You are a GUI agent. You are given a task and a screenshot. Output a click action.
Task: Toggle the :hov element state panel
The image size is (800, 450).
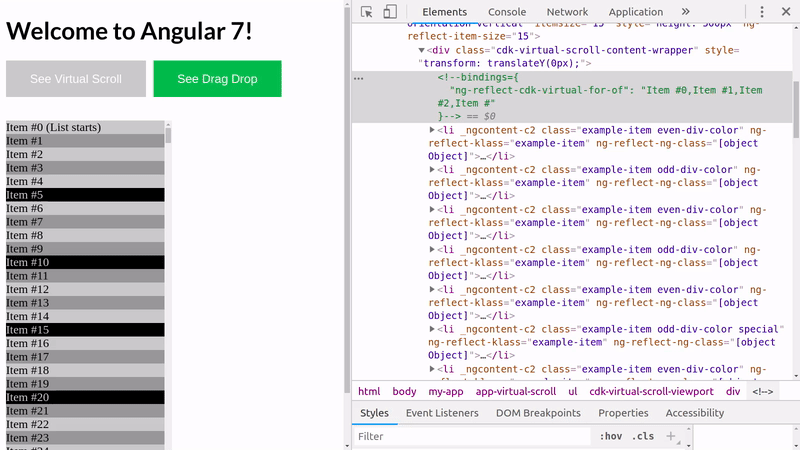(609, 436)
